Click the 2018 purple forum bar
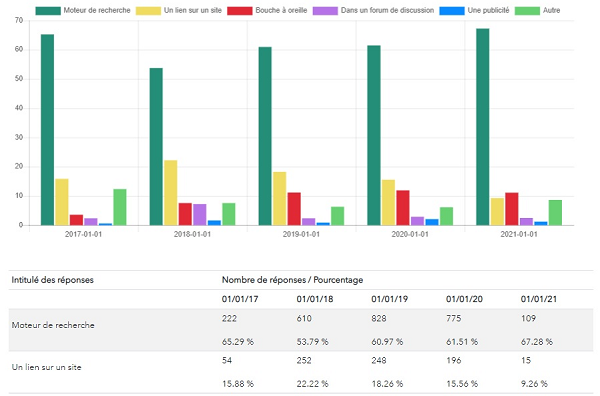 tap(200, 215)
